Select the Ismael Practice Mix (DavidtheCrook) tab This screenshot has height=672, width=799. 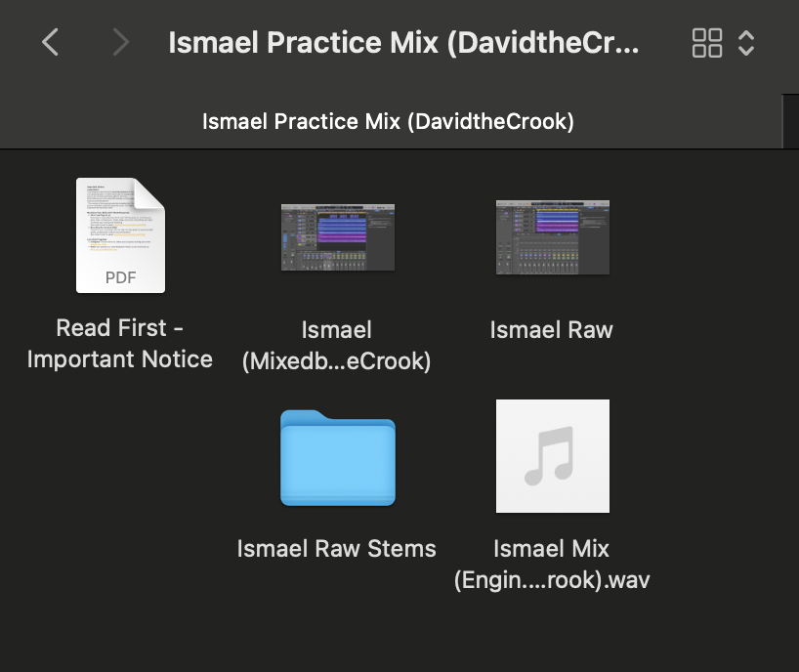coord(388,121)
